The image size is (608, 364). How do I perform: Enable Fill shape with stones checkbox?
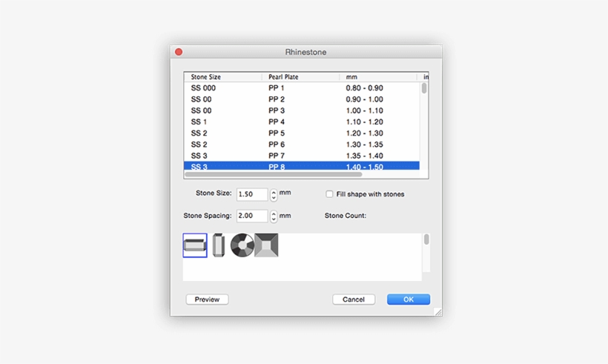[x=330, y=194]
